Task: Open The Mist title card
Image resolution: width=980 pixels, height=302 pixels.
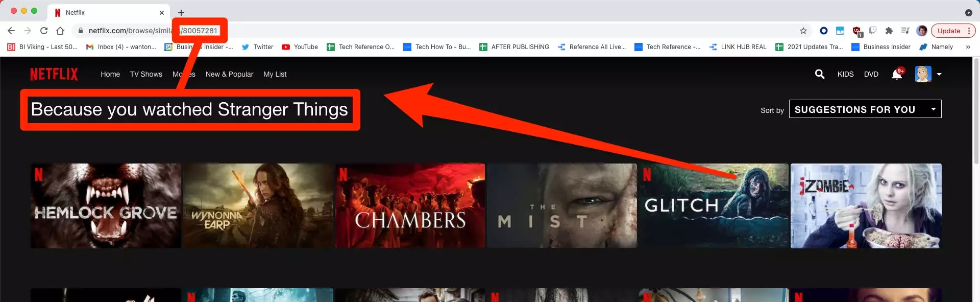Action: [562, 206]
